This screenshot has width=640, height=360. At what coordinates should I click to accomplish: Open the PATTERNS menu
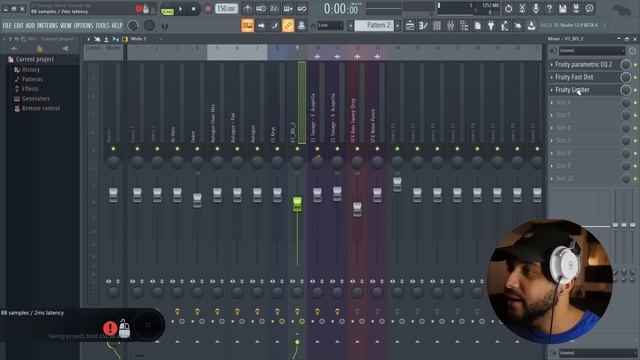tap(48, 26)
